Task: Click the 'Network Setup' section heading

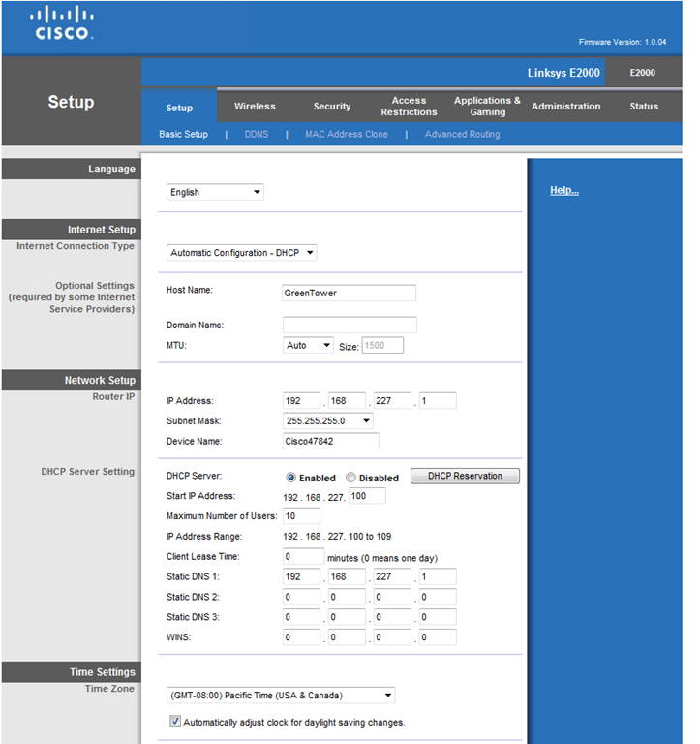Action: 100,380
